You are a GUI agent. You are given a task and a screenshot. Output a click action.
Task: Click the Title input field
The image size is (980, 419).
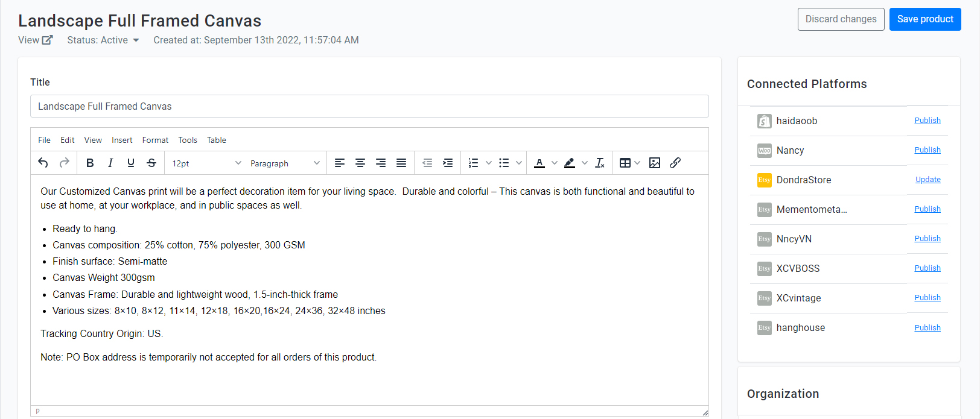tap(369, 106)
